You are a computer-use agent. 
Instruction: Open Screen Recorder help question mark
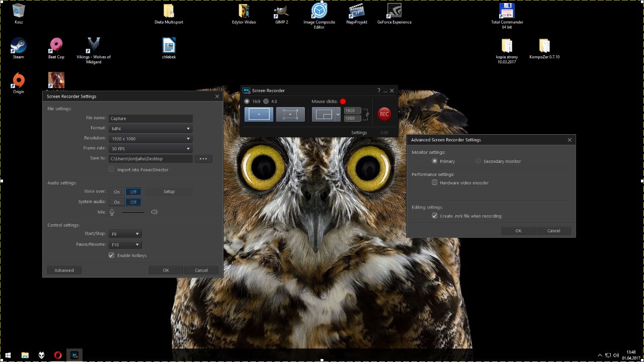(x=379, y=90)
